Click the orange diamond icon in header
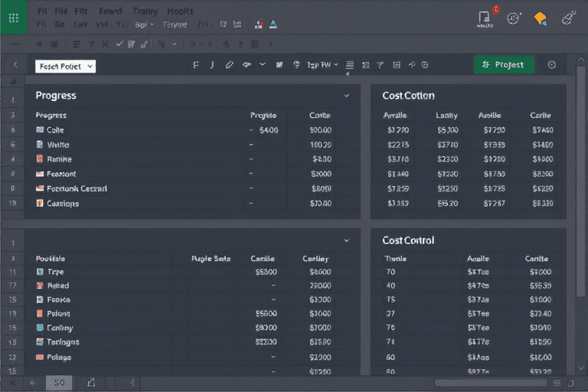The height and width of the screenshot is (392, 588). (541, 18)
